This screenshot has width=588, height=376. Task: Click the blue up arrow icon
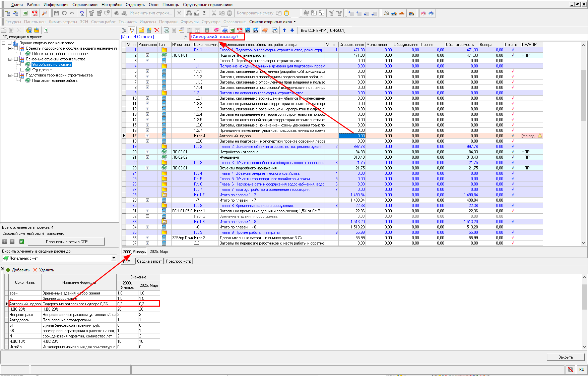284,30
